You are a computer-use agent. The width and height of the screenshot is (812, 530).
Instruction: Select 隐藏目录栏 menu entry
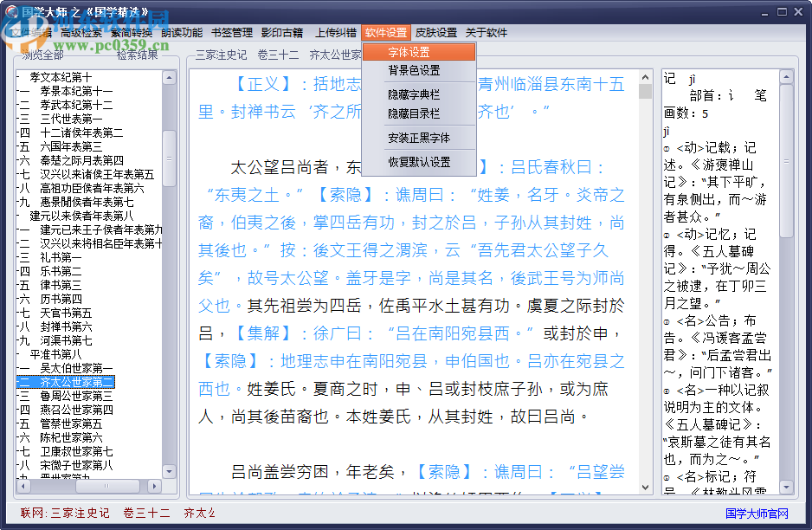click(x=419, y=113)
